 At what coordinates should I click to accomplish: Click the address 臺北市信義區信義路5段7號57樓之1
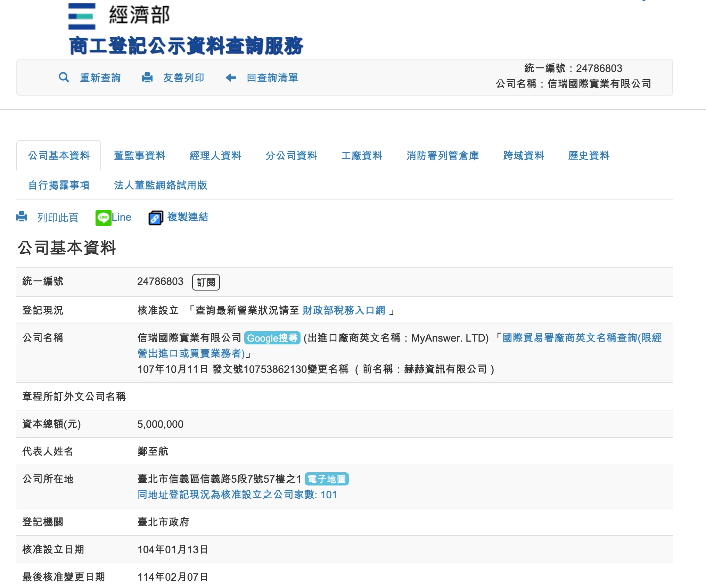[x=219, y=479]
